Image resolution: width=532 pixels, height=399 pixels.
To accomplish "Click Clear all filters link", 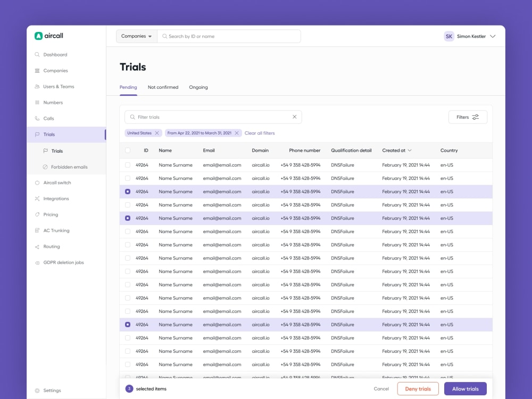I will click(260, 133).
